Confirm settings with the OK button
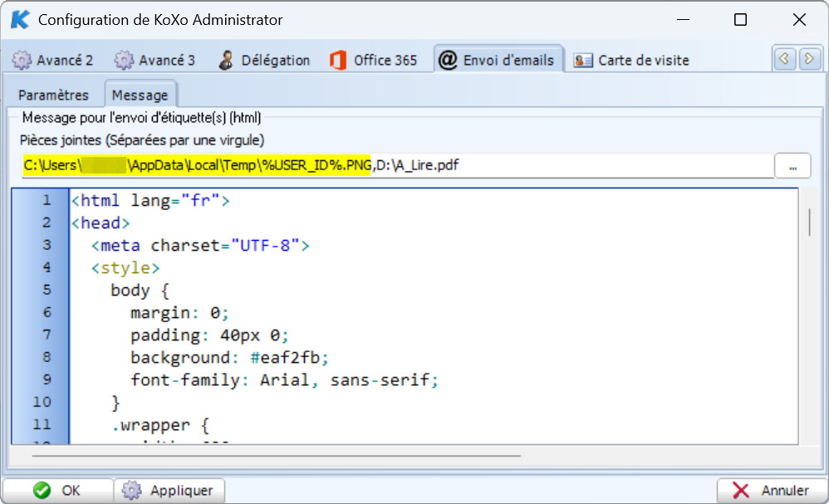The height and width of the screenshot is (504, 829). 57,490
